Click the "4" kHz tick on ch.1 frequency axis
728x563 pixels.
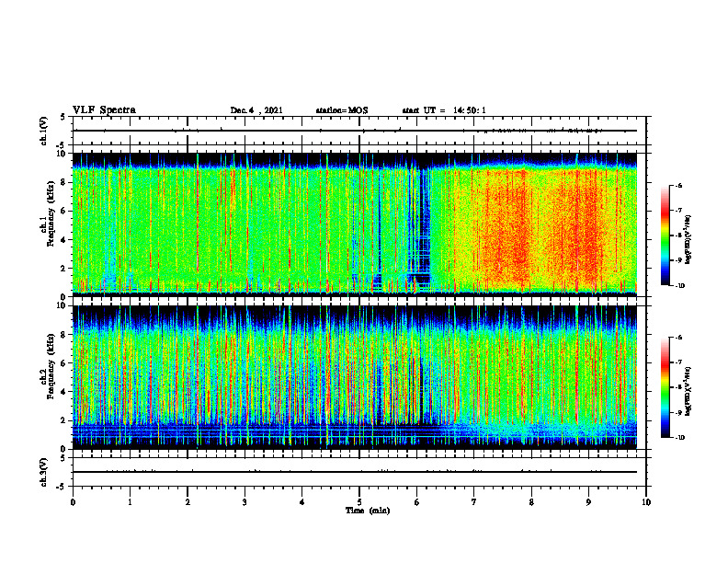[x=64, y=240]
